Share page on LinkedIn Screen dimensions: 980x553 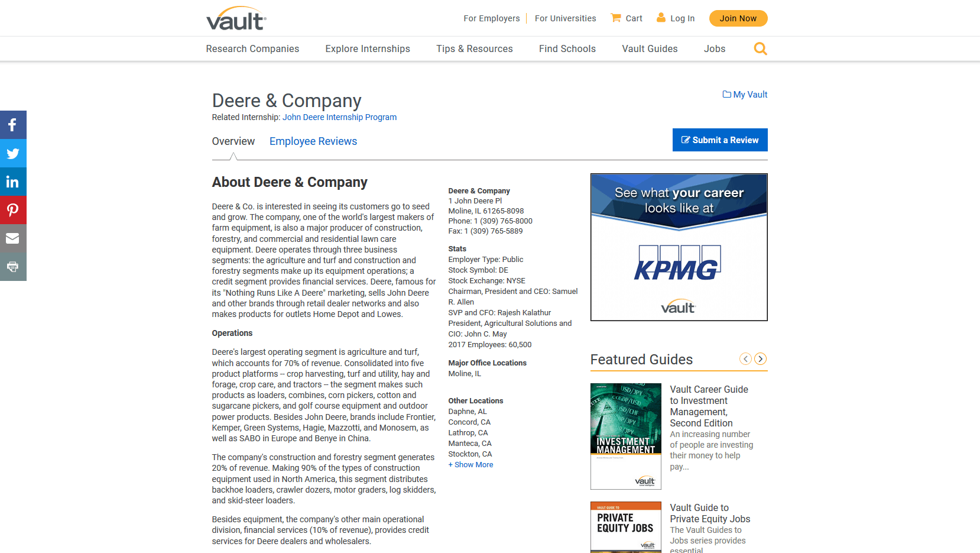click(13, 182)
